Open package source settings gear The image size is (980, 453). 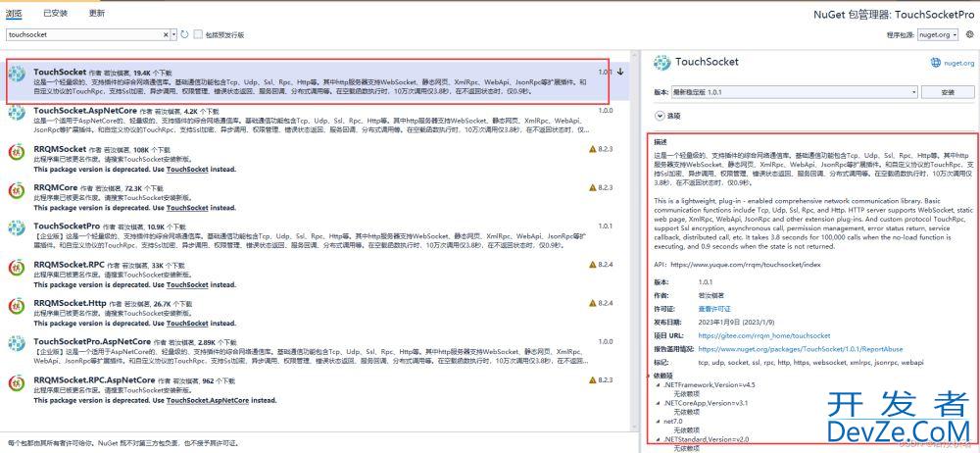[970, 34]
